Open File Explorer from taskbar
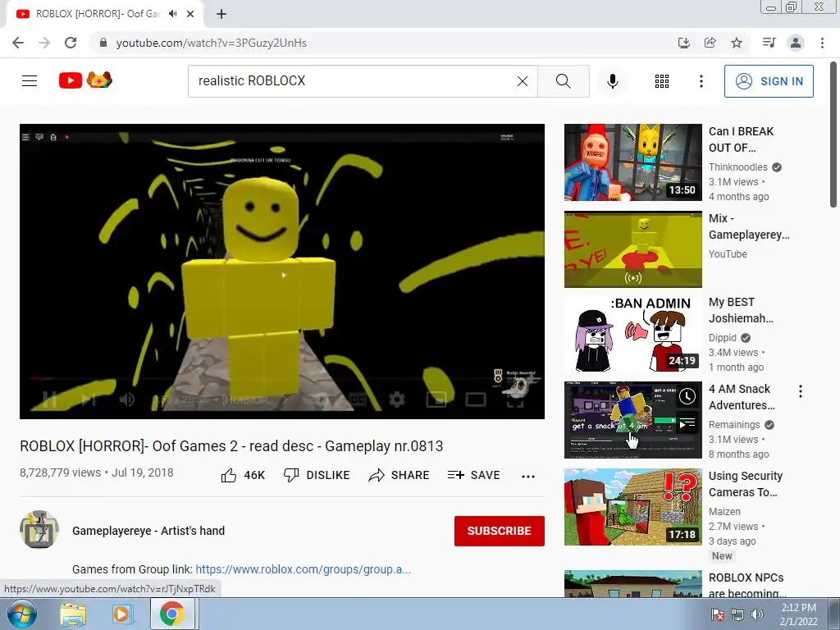Image resolution: width=840 pixels, height=630 pixels. pos(73,614)
